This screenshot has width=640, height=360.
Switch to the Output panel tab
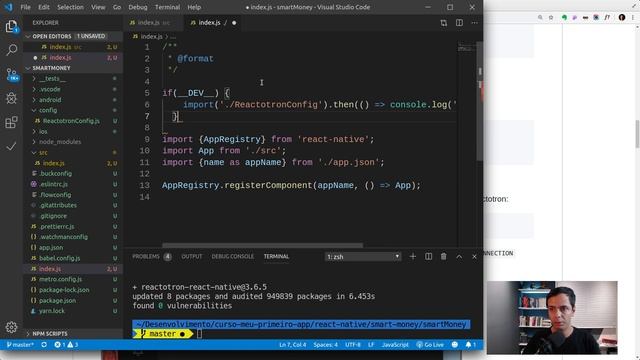[x=191, y=256]
